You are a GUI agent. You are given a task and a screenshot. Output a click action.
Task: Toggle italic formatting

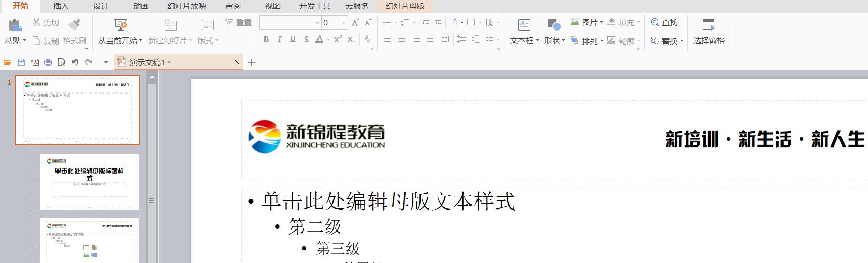[279, 39]
